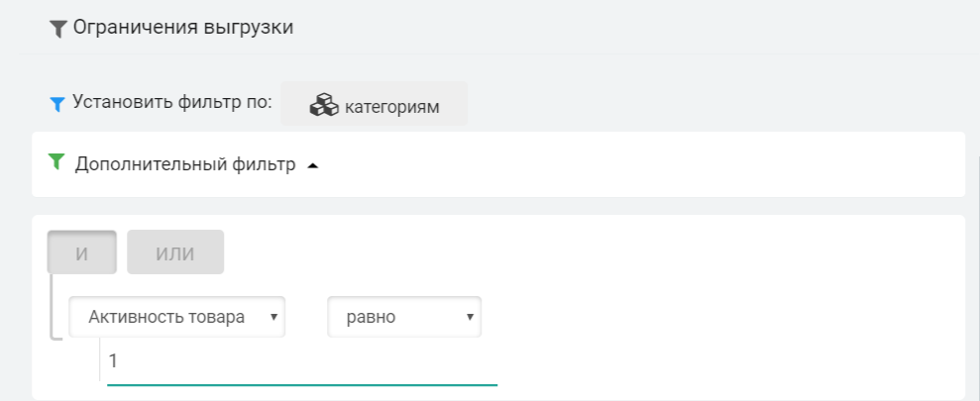This screenshot has height=401, width=980.
Task: Click the bracket line linking И to rule
Action: [53, 307]
